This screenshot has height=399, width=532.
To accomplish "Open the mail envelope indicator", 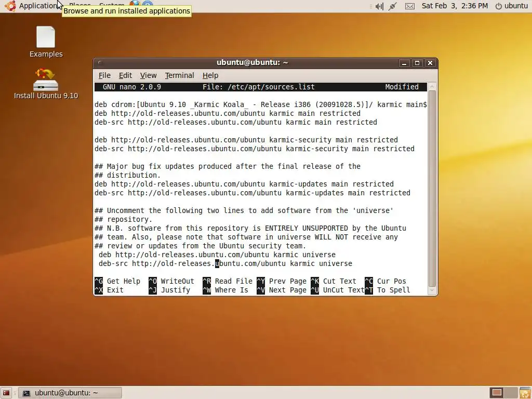I will click(410, 6).
